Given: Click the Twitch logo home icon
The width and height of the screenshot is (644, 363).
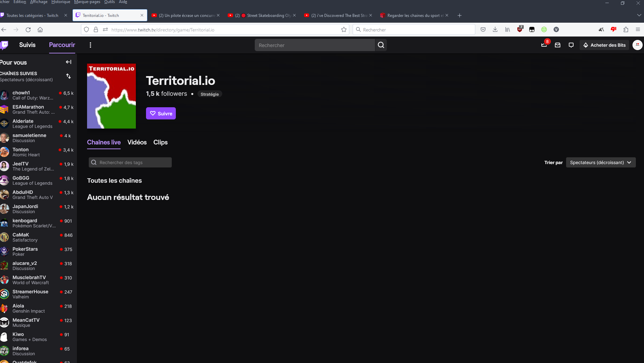Looking at the screenshot, I should (x=4, y=45).
